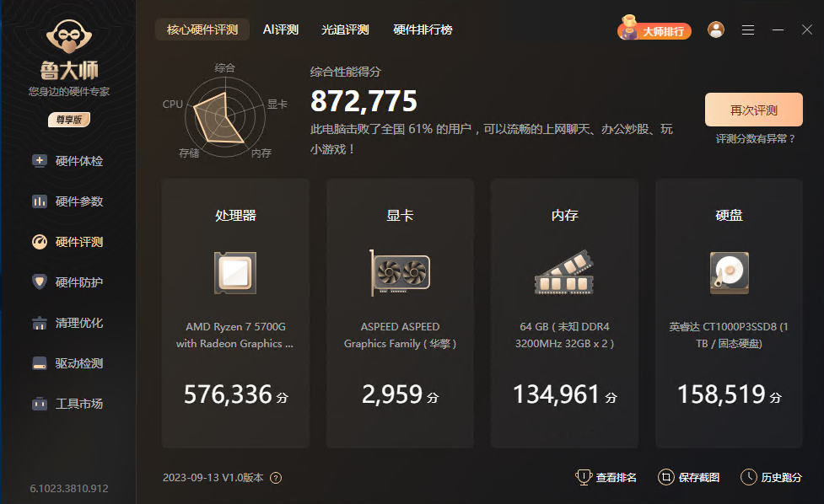Open 清理优化 in the sidebar

67,323
